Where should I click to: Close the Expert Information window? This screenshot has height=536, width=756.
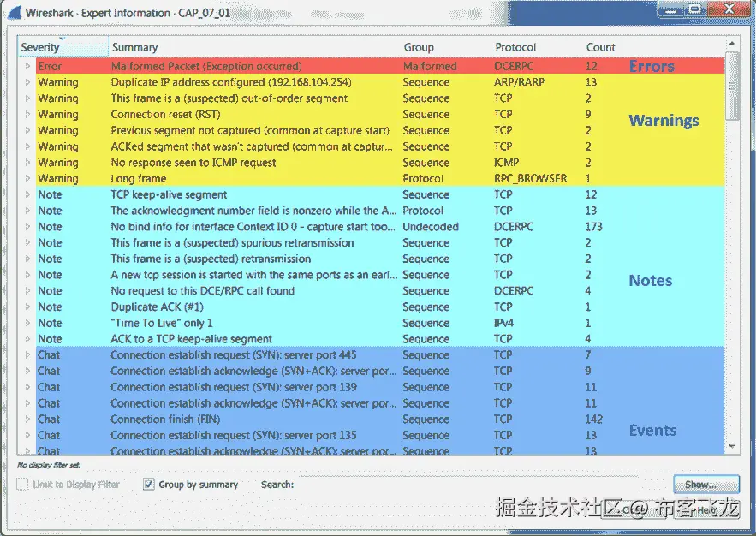click(729, 10)
